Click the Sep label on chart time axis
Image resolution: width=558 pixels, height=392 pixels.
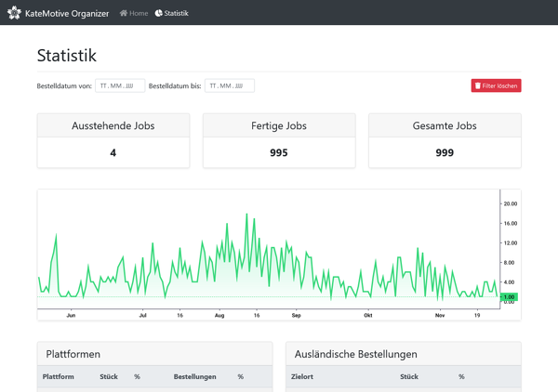pos(296,315)
